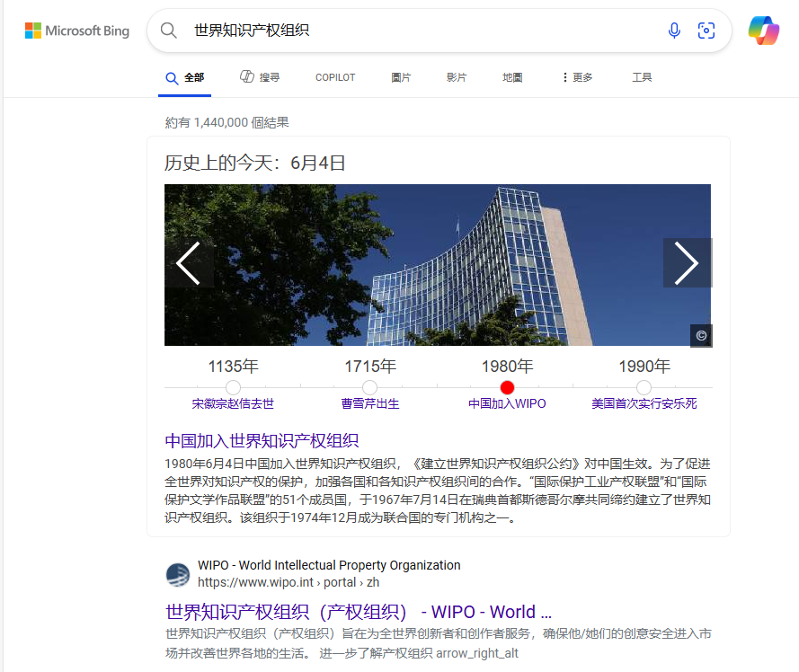This screenshot has height=672, width=799.
Task: Go to previous carousel slide arrow
Action: [188, 263]
